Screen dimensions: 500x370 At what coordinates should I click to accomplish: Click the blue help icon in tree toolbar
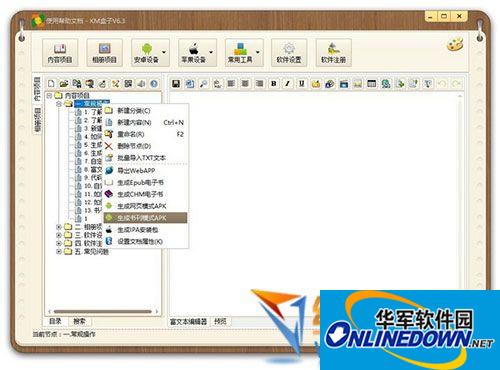click(154, 83)
